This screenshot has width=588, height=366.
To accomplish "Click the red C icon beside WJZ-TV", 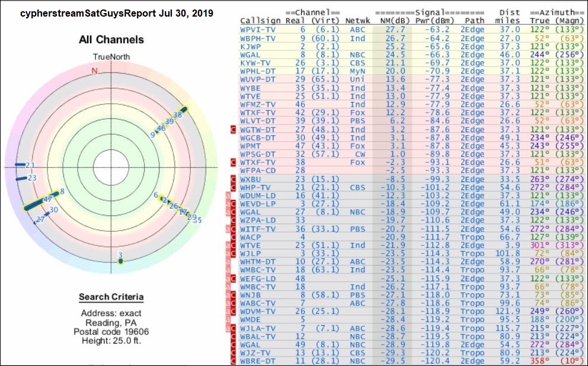I will click(233, 353).
